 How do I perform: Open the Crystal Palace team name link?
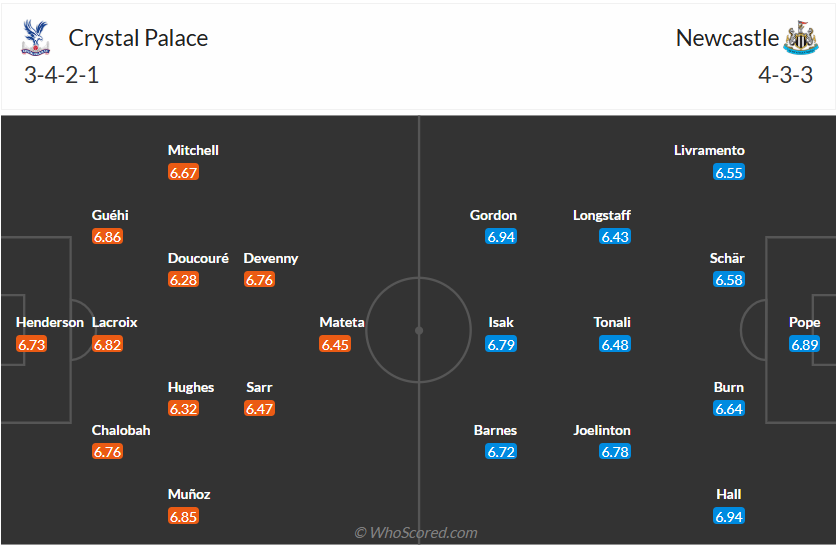pyautogui.click(x=138, y=38)
